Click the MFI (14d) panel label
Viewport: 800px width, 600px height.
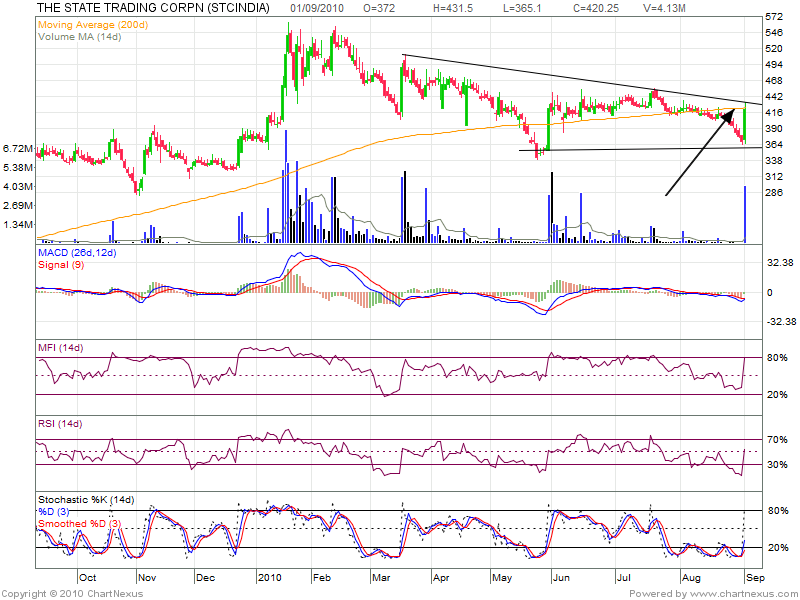pyautogui.click(x=60, y=347)
